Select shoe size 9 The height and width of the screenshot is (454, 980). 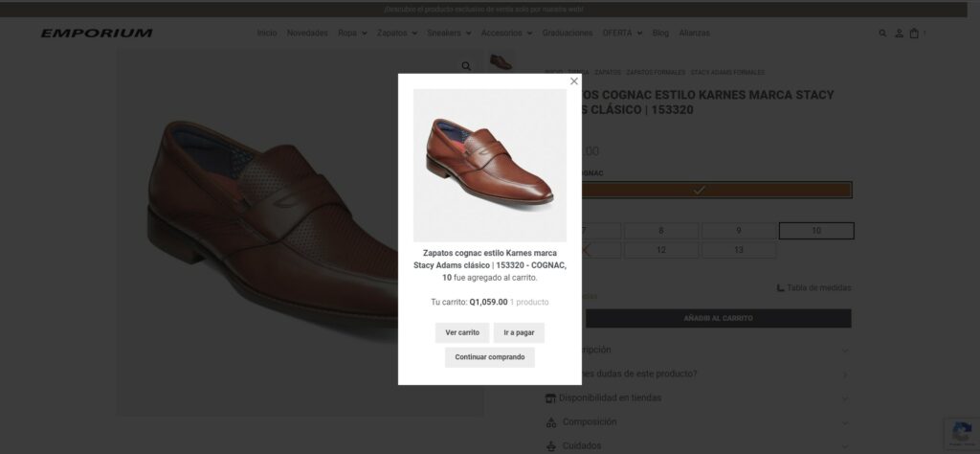tap(739, 231)
